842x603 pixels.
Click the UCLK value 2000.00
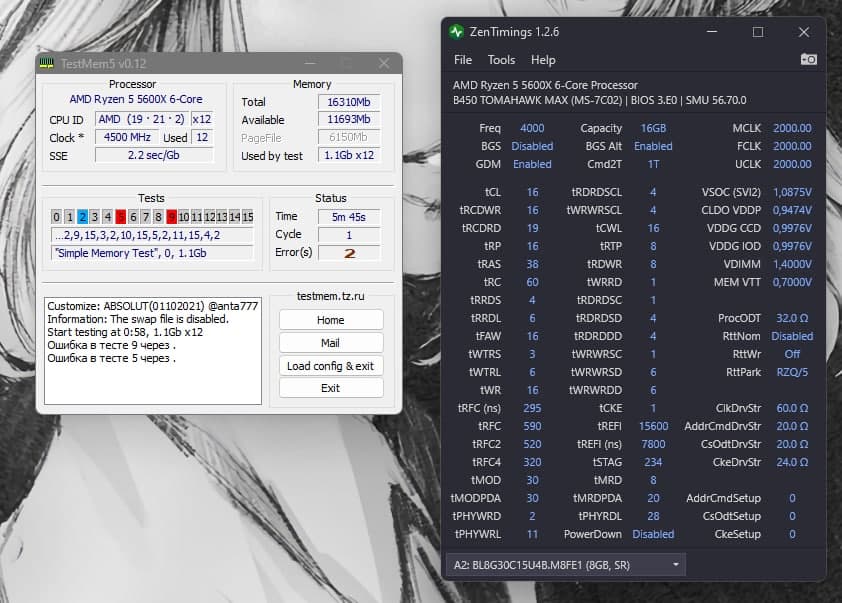coord(792,164)
